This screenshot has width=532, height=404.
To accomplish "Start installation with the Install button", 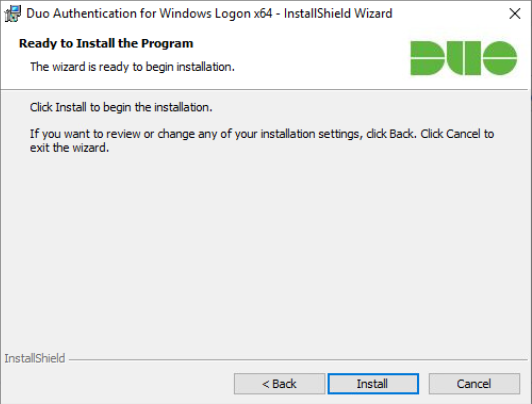I will tap(373, 384).
